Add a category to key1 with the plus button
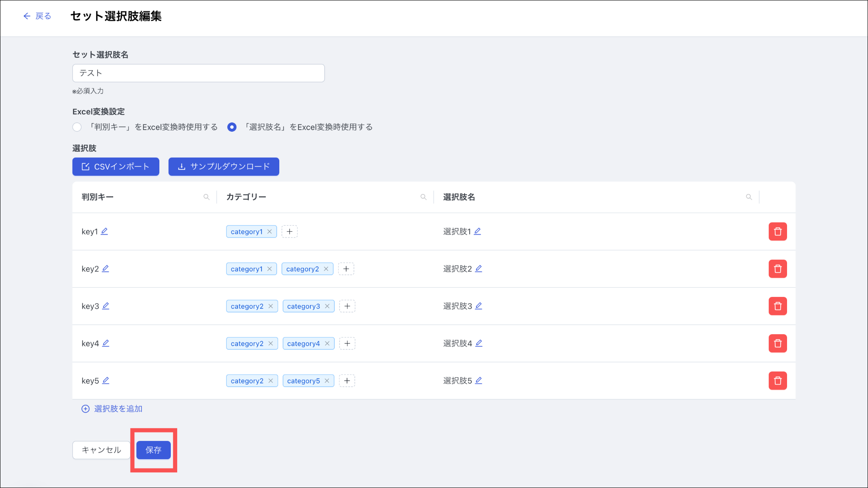Screen dimensions: 868x488 [x=289, y=232]
